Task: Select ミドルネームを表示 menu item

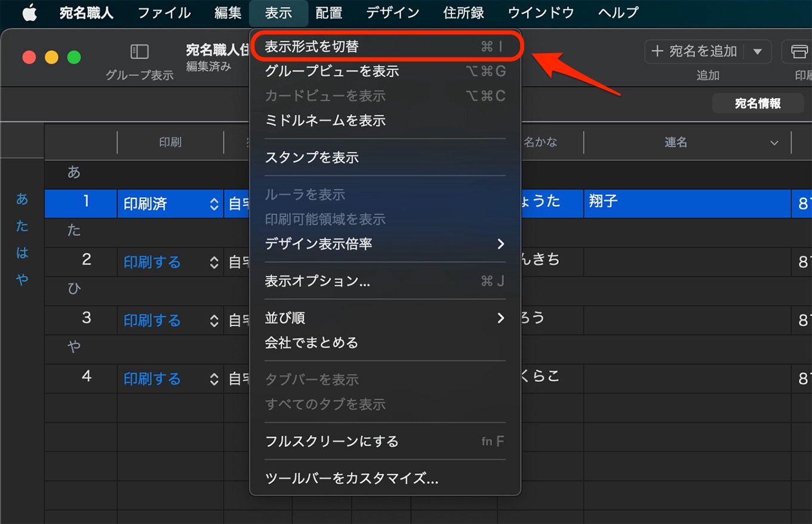Action: pyautogui.click(x=385, y=120)
